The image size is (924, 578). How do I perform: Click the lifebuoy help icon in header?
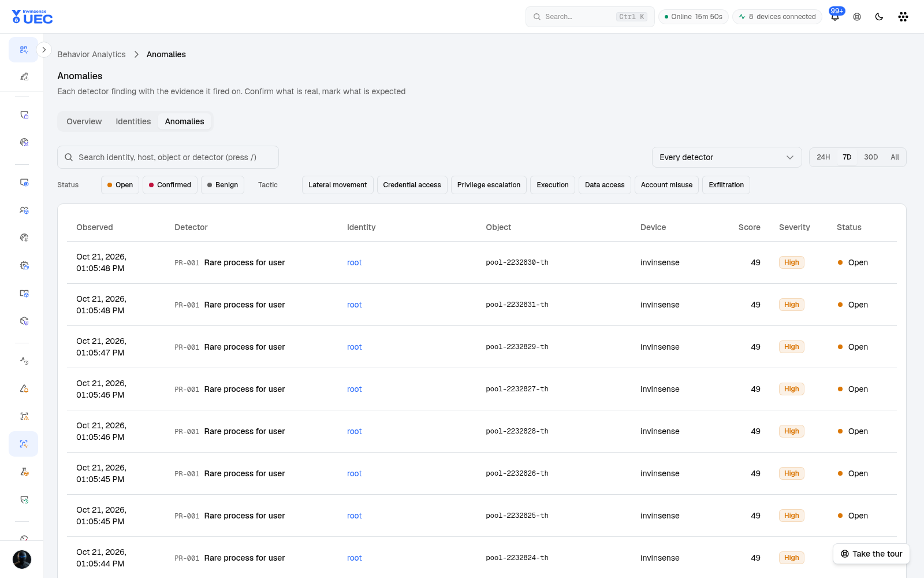(x=857, y=17)
